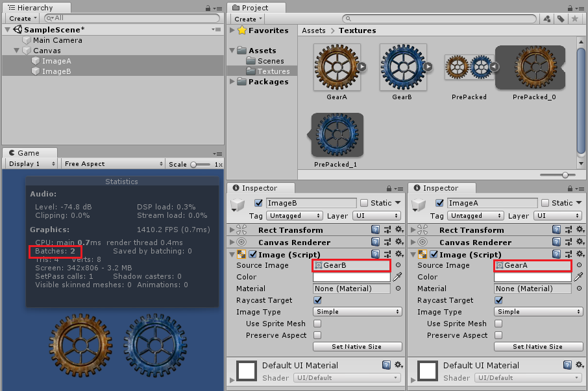
Task: Uncheck Raycast Target for ImageB
Action: click(x=317, y=300)
